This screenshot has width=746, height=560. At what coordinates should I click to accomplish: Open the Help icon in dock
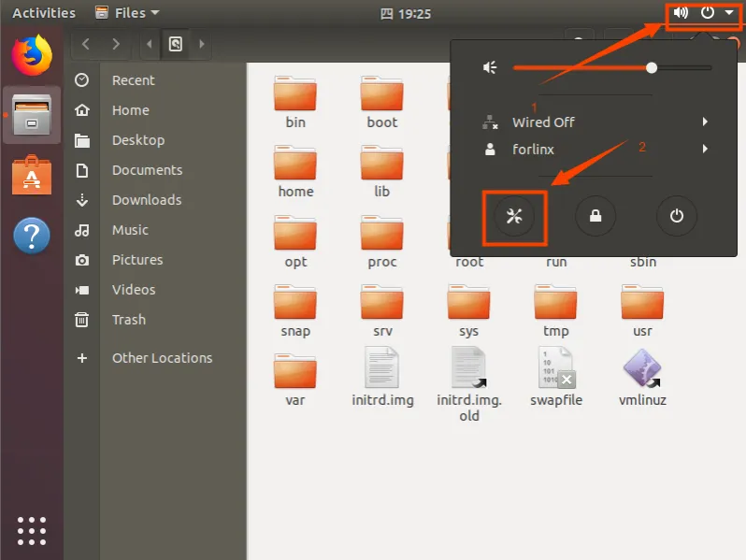[x=32, y=235]
